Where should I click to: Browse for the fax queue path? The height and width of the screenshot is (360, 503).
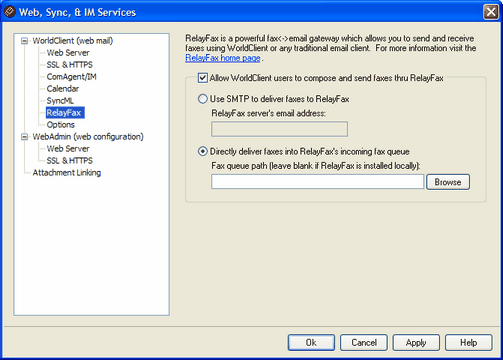click(448, 182)
